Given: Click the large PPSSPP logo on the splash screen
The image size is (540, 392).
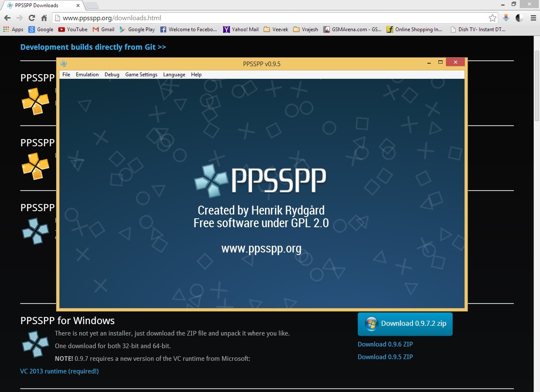Looking at the screenshot, I should [x=260, y=181].
